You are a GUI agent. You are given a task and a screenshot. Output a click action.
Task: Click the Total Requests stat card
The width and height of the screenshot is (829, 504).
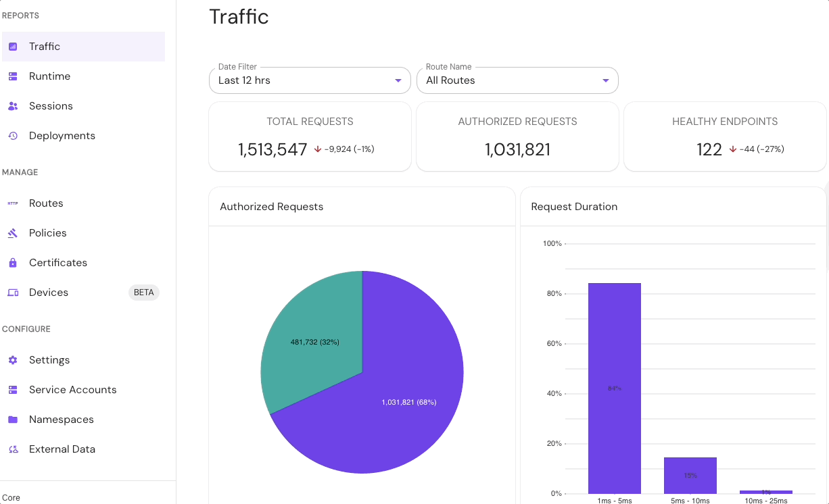point(310,136)
